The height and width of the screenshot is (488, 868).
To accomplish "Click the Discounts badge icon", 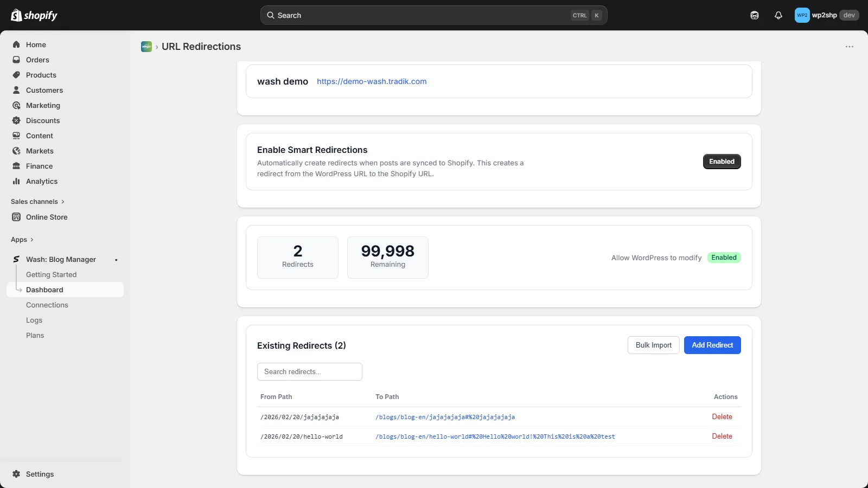I will coord(16,120).
